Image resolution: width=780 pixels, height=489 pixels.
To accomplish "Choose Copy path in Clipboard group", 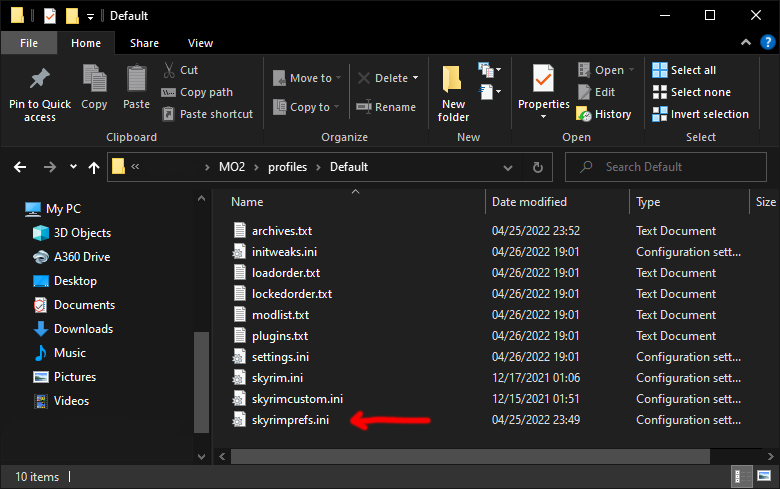I will tap(197, 92).
